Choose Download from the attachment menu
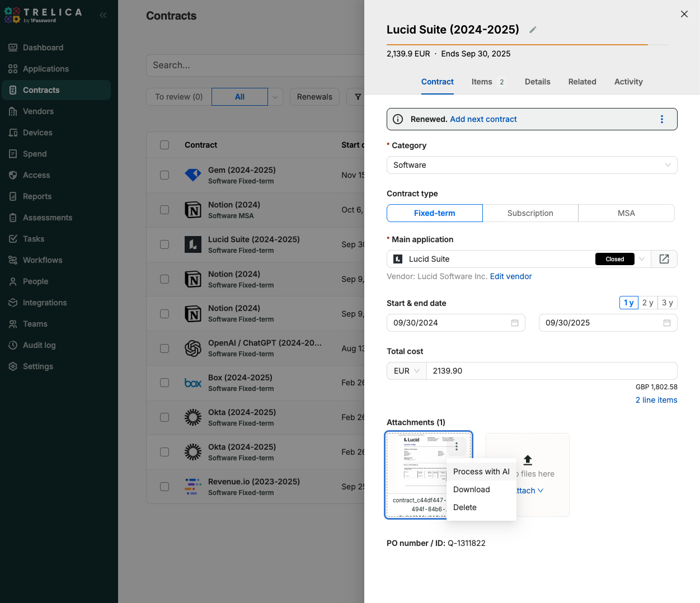 pyautogui.click(x=471, y=489)
